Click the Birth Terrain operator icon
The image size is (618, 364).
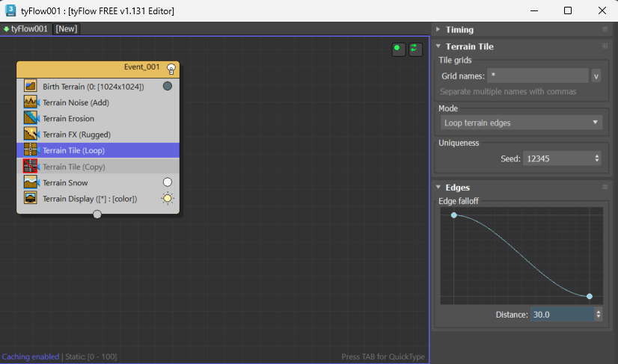click(x=31, y=86)
